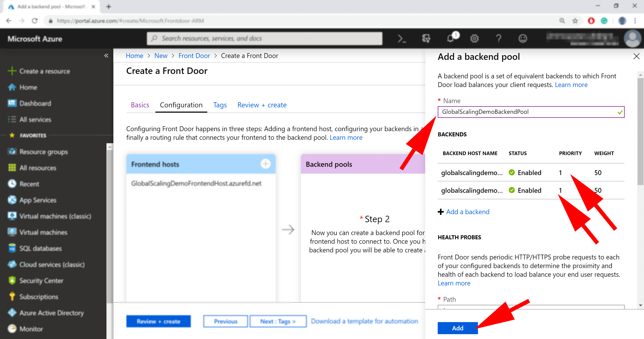
Task: Click into backend pool Name field
Action: click(x=531, y=112)
